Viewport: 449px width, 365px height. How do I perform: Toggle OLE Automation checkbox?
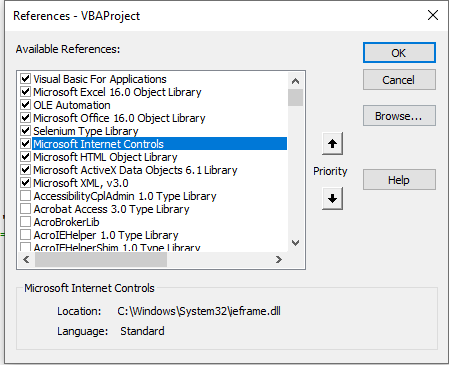(x=26, y=105)
